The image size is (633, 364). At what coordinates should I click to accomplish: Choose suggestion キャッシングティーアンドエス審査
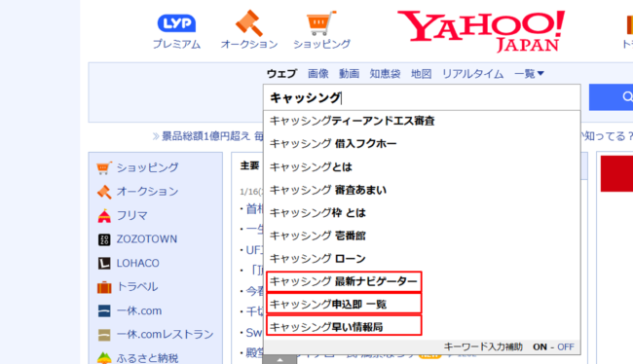422,121
